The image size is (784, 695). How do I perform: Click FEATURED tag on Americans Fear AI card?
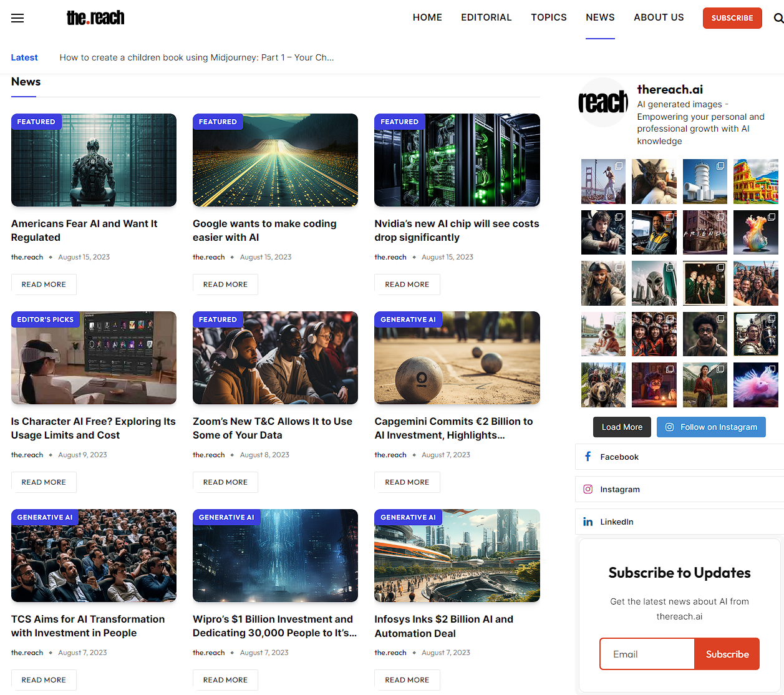click(36, 122)
